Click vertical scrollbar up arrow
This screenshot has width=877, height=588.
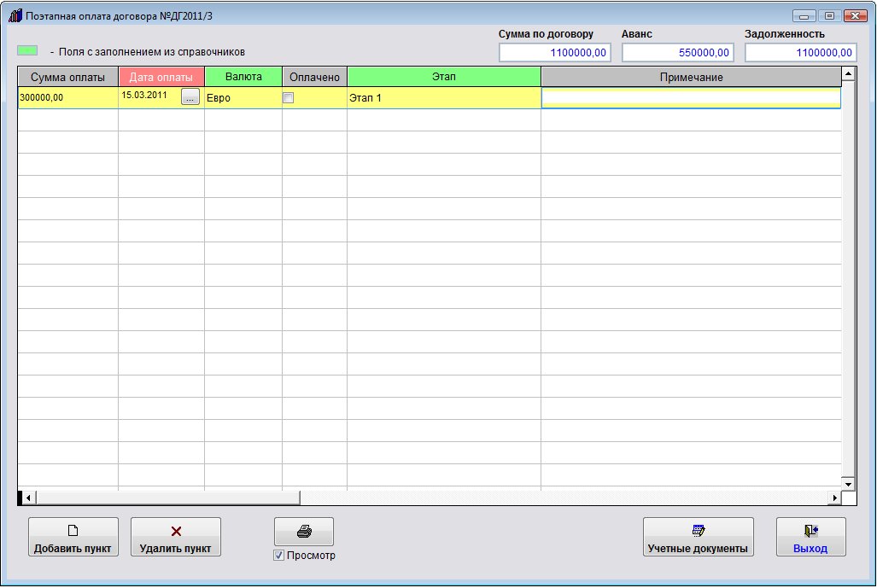(849, 73)
